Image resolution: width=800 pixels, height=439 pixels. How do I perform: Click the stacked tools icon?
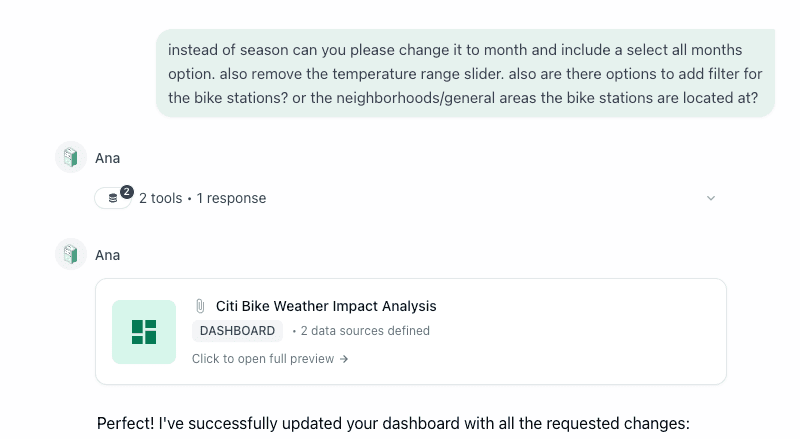113,199
